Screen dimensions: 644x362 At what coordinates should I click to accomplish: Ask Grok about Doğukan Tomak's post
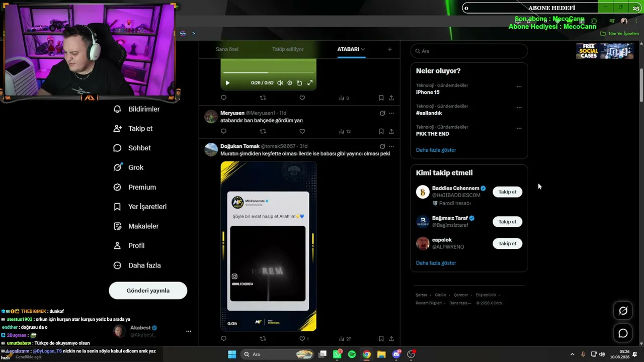point(382,146)
